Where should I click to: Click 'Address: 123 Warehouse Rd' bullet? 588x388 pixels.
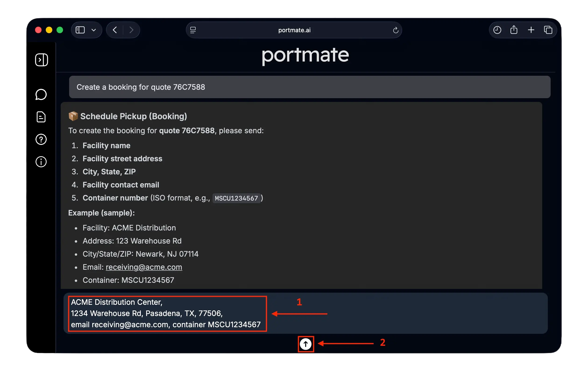click(x=132, y=241)
